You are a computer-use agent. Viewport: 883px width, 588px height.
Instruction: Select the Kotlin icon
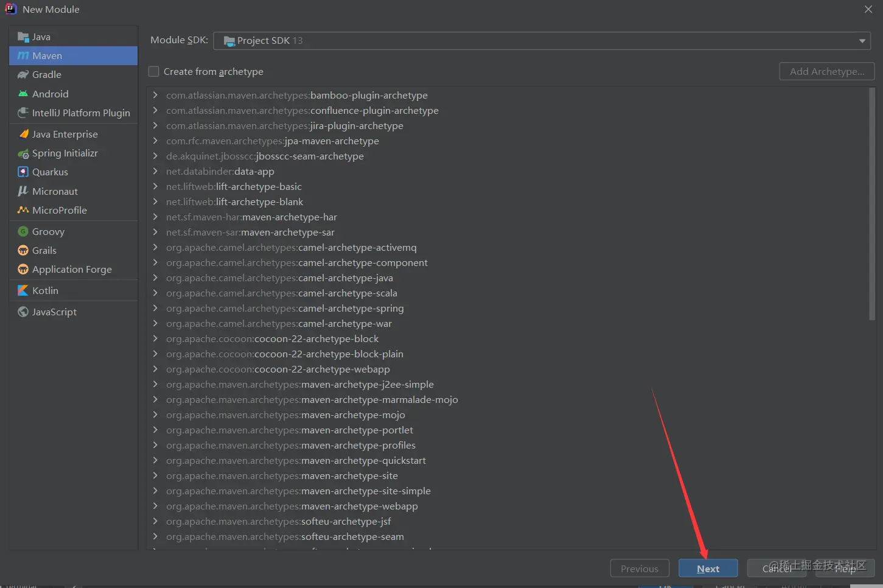click(x=23, y=290)
